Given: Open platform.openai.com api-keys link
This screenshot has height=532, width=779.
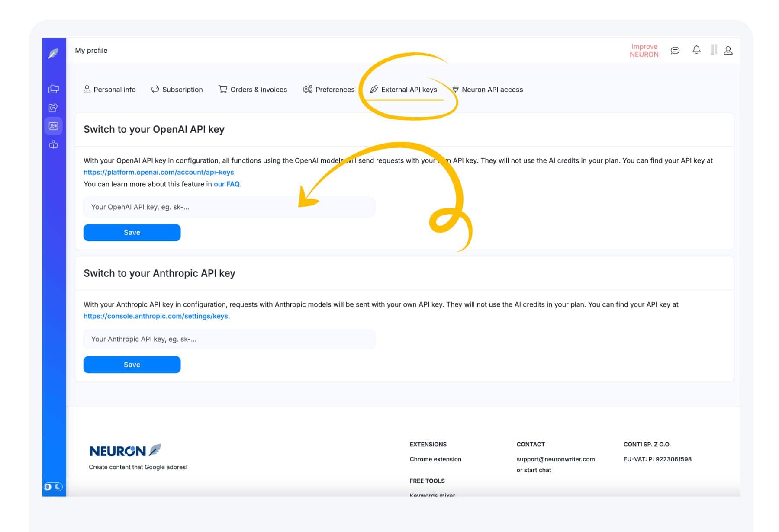Looking at the screenshot, I should point(159,172).
